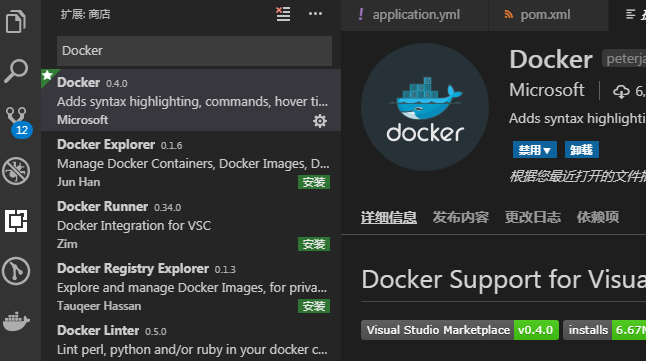
Task: Click the Docker Support for Visual heading
Action: click(x=503, y=279)
